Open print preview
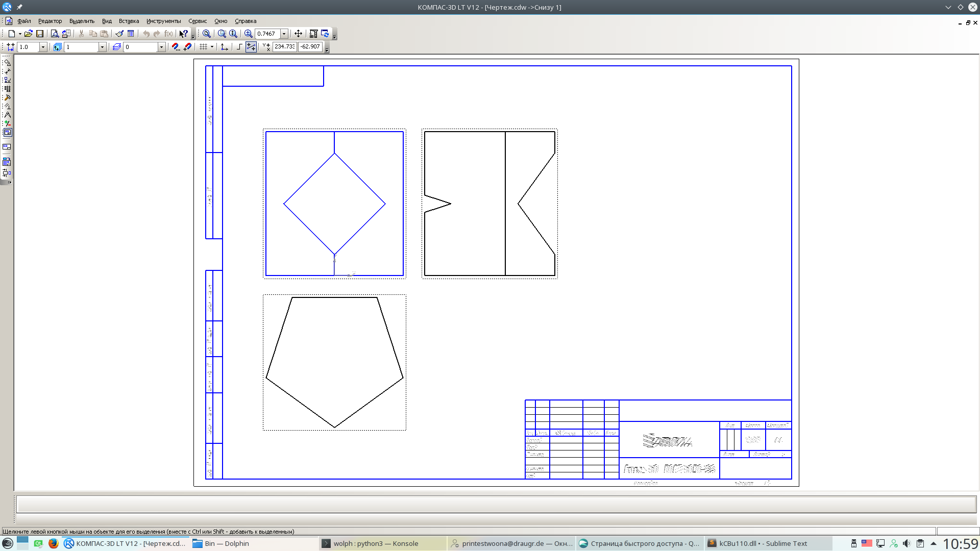 tap(55, 34)
